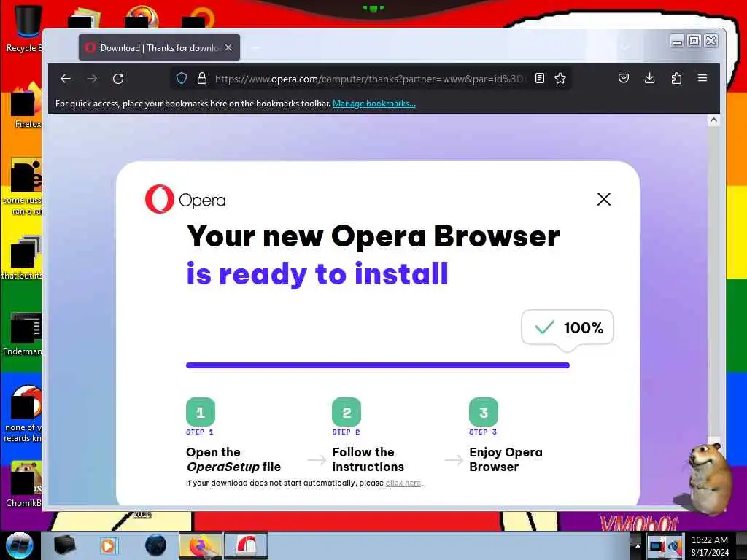Open the ChomikBox desktop shortcut
This screenshot has width=747, height=560.
pyautogui.click(x=24, y=483)
